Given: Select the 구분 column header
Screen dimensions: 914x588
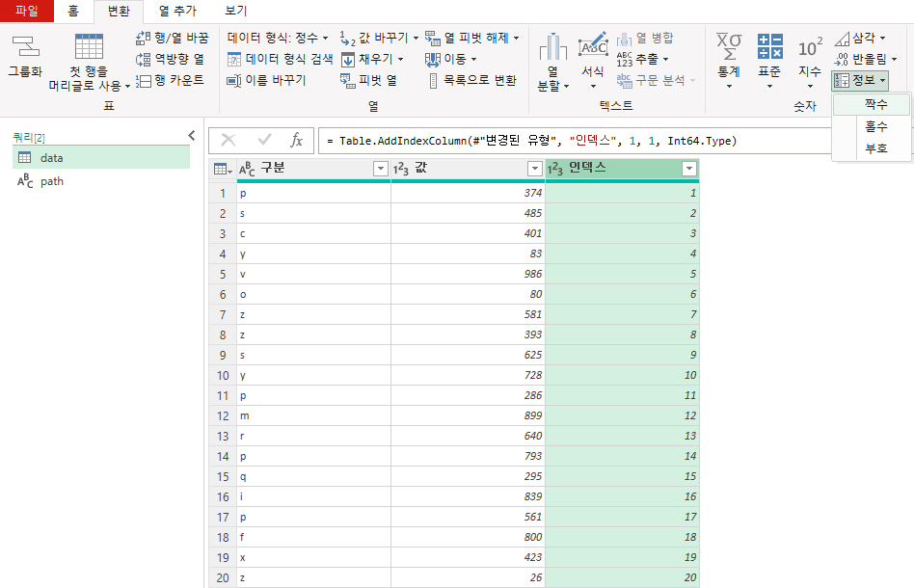Looking at the screenshot, I should click(313, 169).
